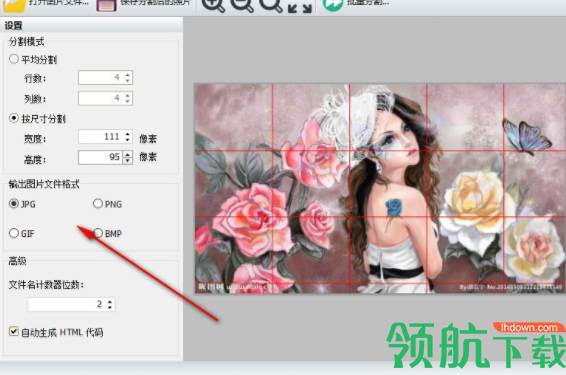Click the 像素 unit label beside 宽度

[148, 139]
